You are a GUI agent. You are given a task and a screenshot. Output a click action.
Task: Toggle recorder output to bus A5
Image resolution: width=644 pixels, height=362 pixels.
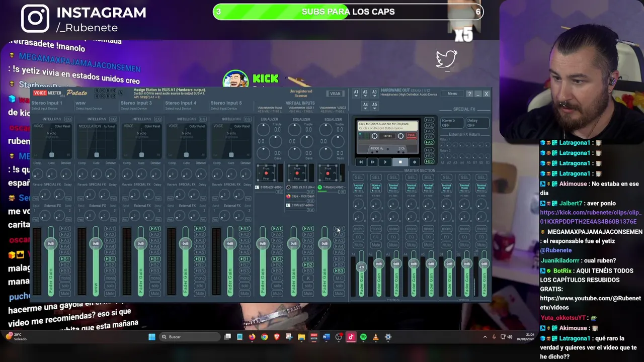429,142
